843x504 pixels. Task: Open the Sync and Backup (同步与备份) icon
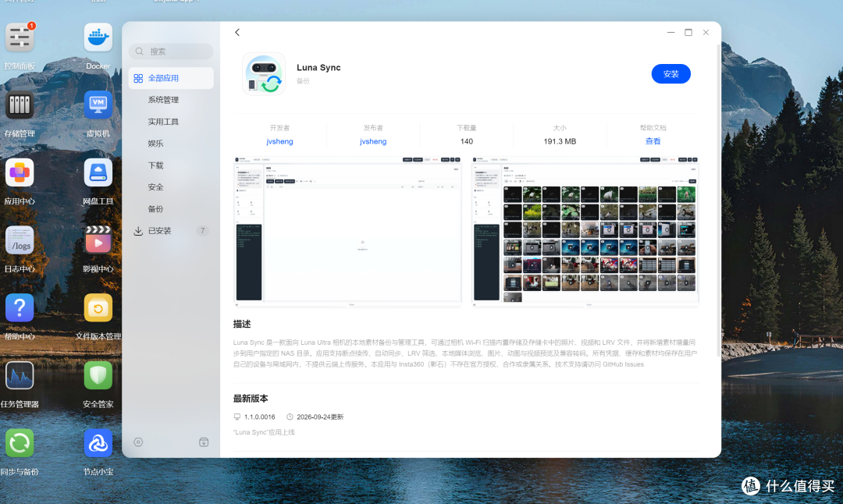[x=20, y=444]
